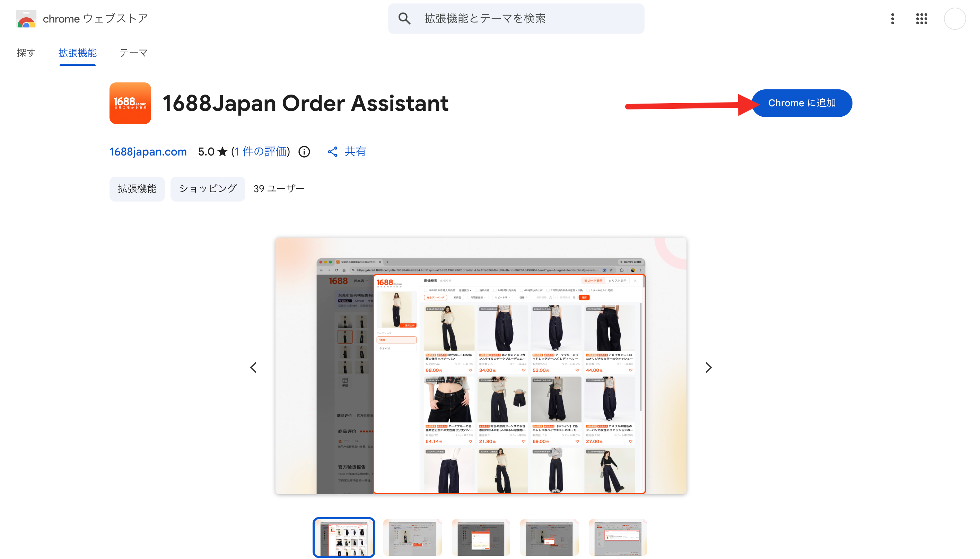Show the next screenshot with right arrow
Viewport: 980px width, 559px height.
click(x=709, y=367)
